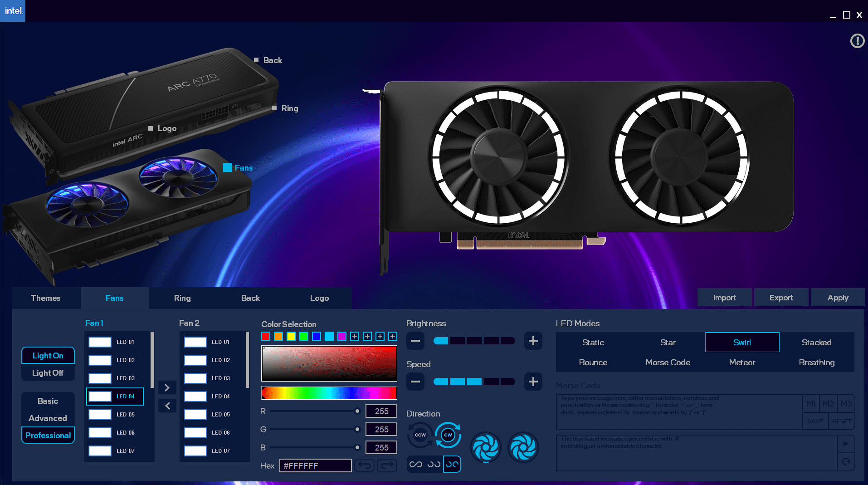The height and width of the screenshot is (485, 868).
Task: Click the Apply button
Action: tap(838, 298)
